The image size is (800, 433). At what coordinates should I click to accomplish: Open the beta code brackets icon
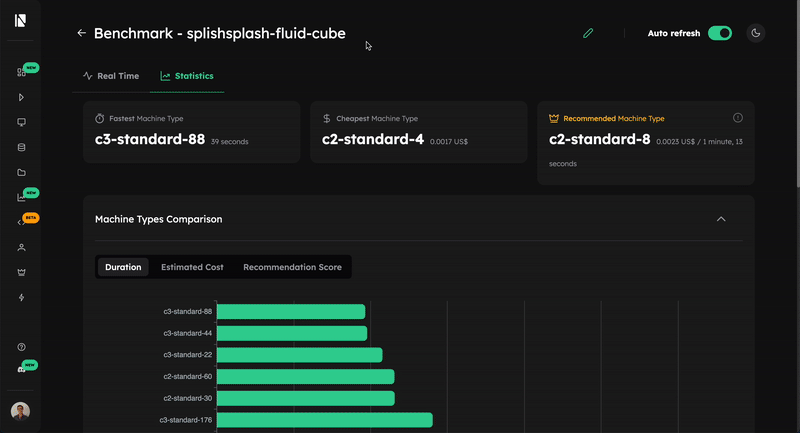(21, 222)
